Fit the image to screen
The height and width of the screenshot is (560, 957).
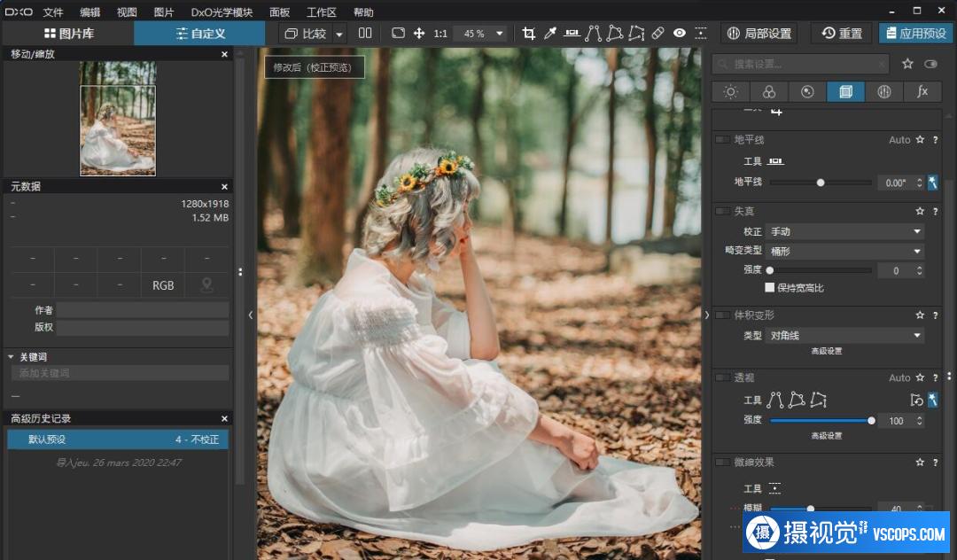point(398,33)
